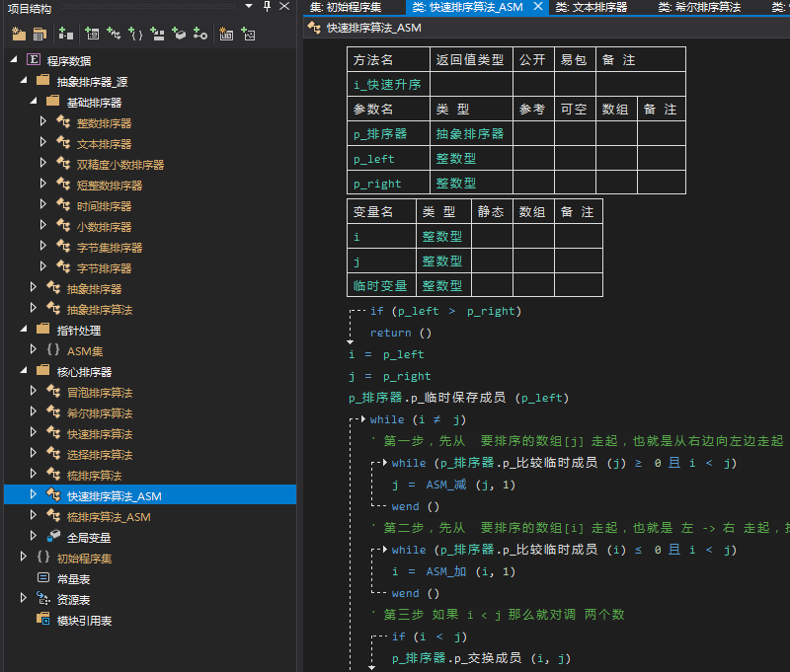
Task: Select 字节集排序器 in the tree
Action: point(110,248)
